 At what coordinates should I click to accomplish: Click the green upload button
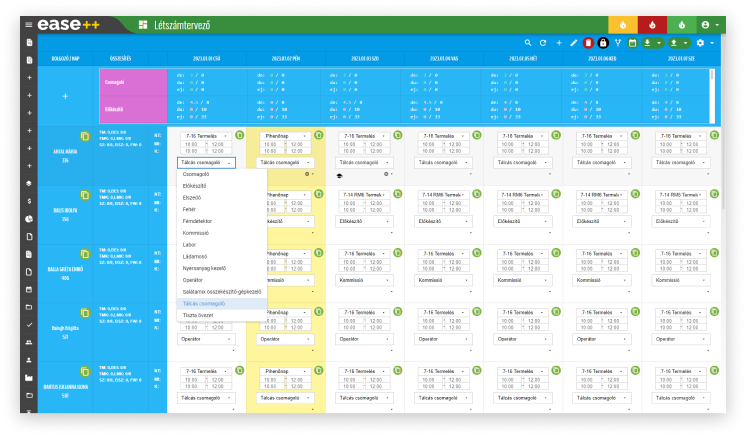point(674,43)
